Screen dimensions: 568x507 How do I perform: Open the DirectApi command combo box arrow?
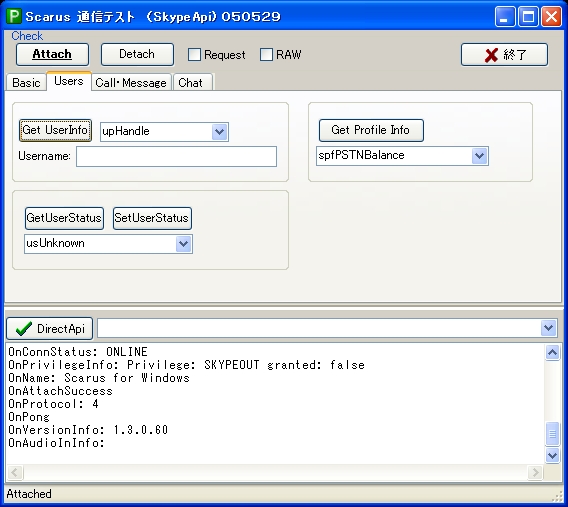tap(548, 328)
